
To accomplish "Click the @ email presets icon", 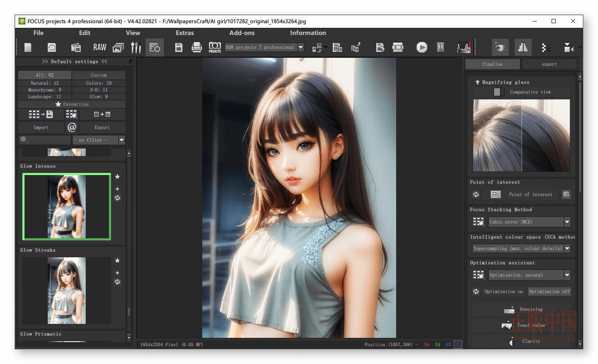I will click(72, 127).
